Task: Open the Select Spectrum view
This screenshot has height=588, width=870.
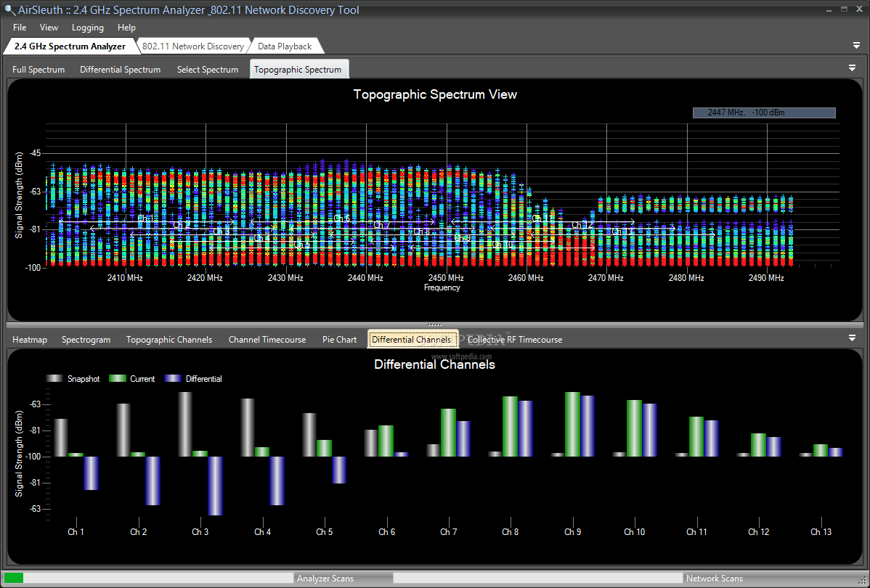Action: (208, 70)
